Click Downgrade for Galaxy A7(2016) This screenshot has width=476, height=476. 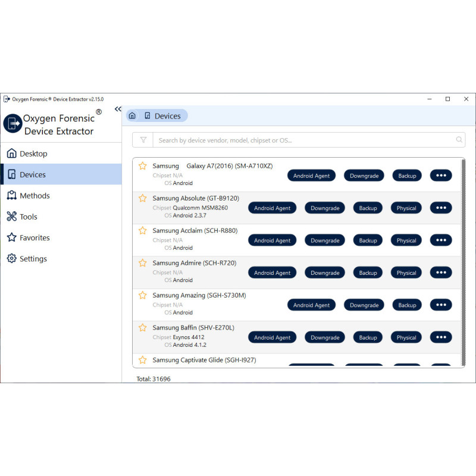click(364, 176)
